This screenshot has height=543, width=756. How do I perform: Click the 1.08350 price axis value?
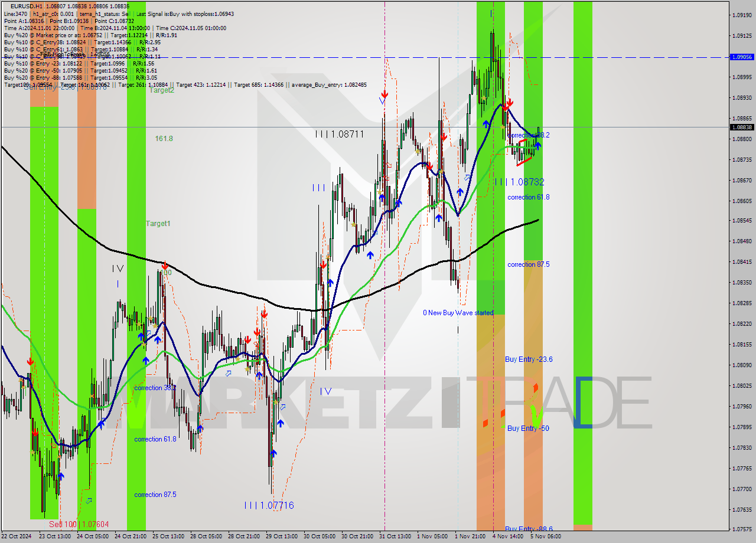(742, 282)
